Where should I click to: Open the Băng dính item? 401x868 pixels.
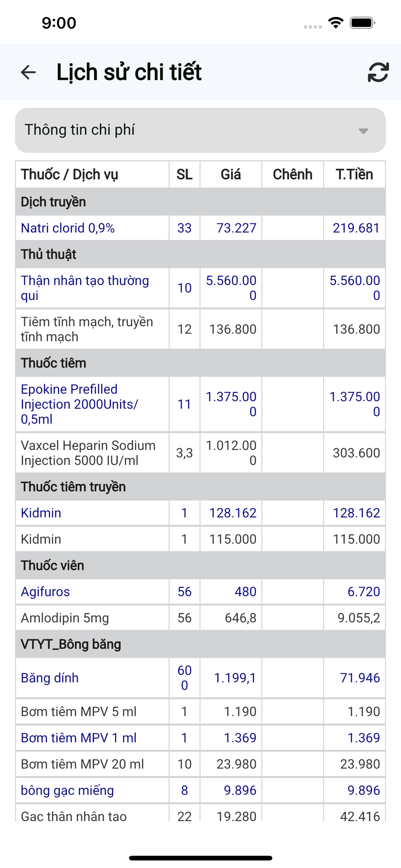[50, 677]
